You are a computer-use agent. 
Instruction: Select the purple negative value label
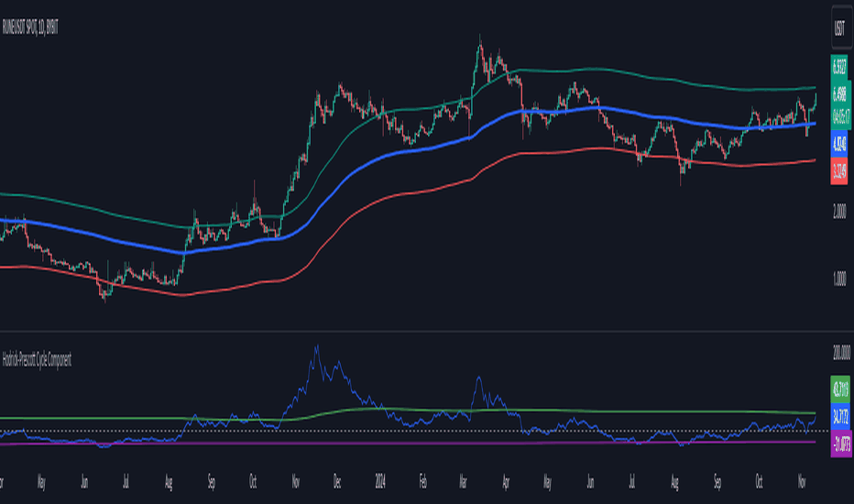coord(841,444)
